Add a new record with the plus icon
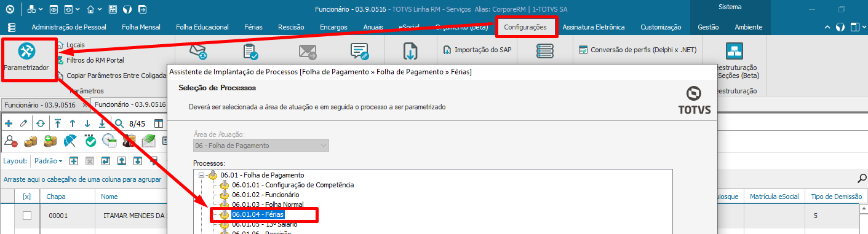Screen dimensions: 868x234 9,123
